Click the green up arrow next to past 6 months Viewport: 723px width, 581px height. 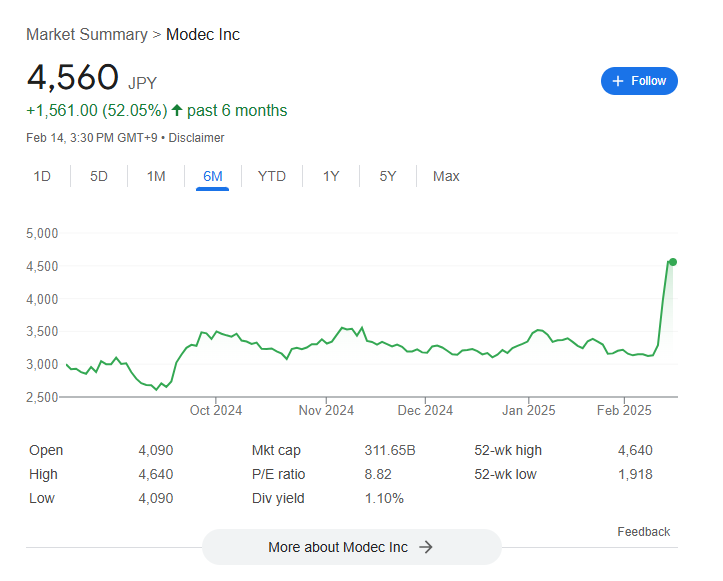177,110
